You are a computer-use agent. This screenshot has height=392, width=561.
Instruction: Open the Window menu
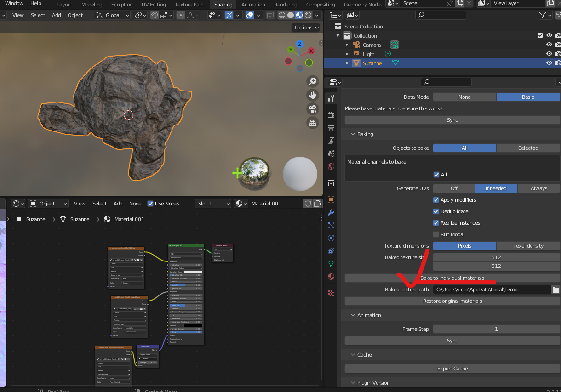[14, 3]
